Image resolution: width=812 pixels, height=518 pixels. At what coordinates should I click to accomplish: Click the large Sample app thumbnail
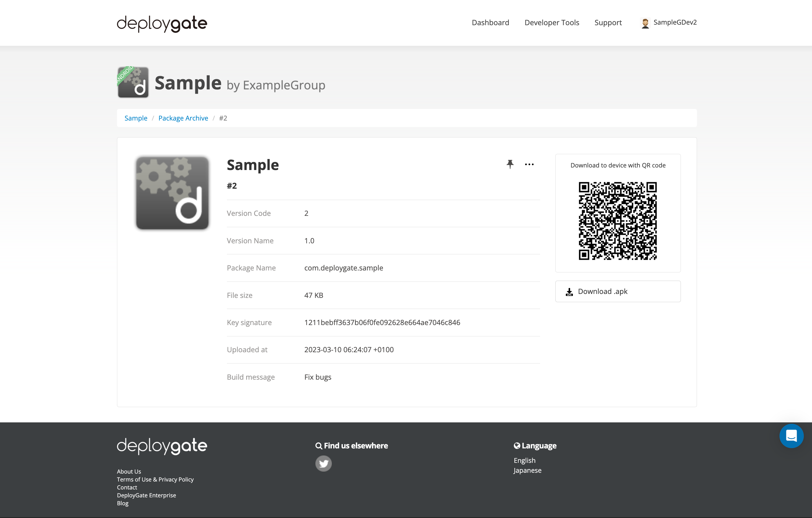point(172,193)
